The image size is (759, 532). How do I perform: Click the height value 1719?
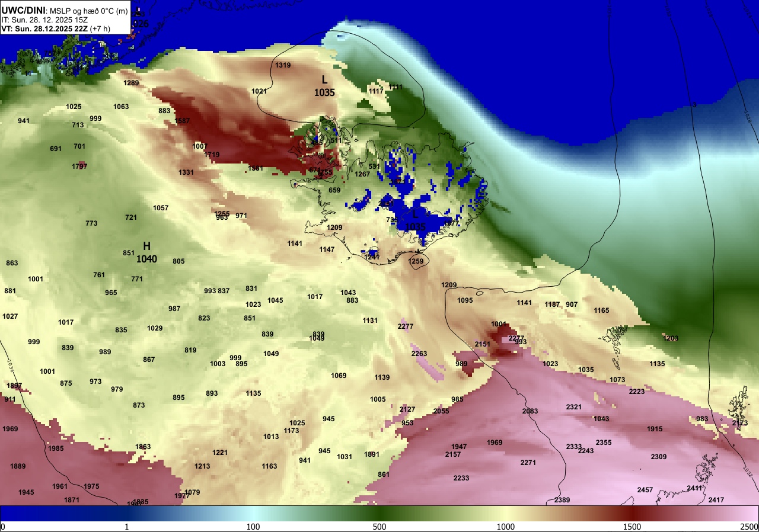tap(212, 155)
